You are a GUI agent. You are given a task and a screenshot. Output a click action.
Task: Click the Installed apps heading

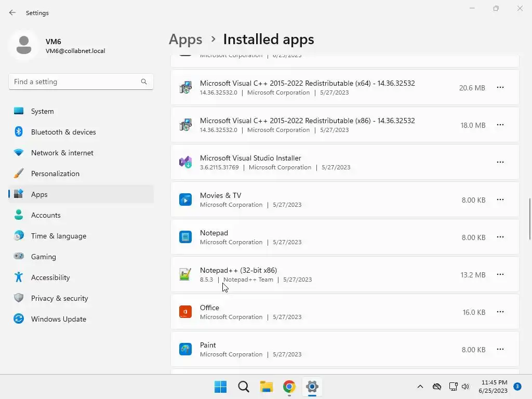(x=269, y=39)
